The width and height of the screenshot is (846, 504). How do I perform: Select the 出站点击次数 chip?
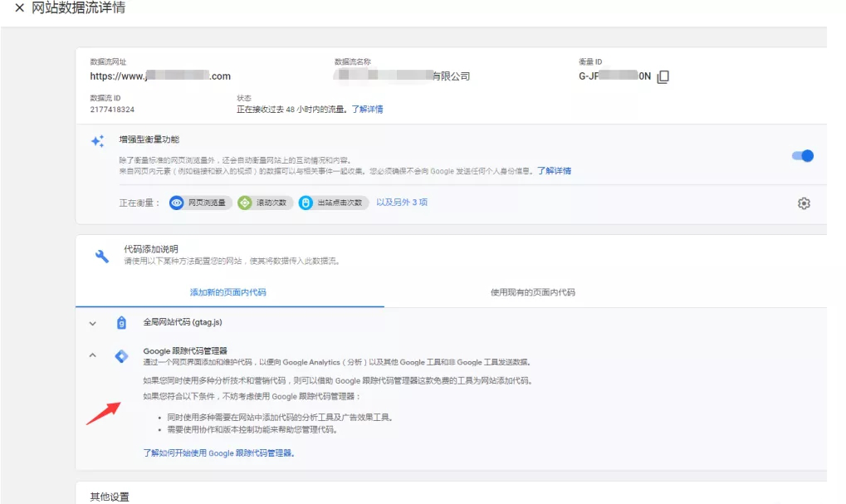click(333, 203)
